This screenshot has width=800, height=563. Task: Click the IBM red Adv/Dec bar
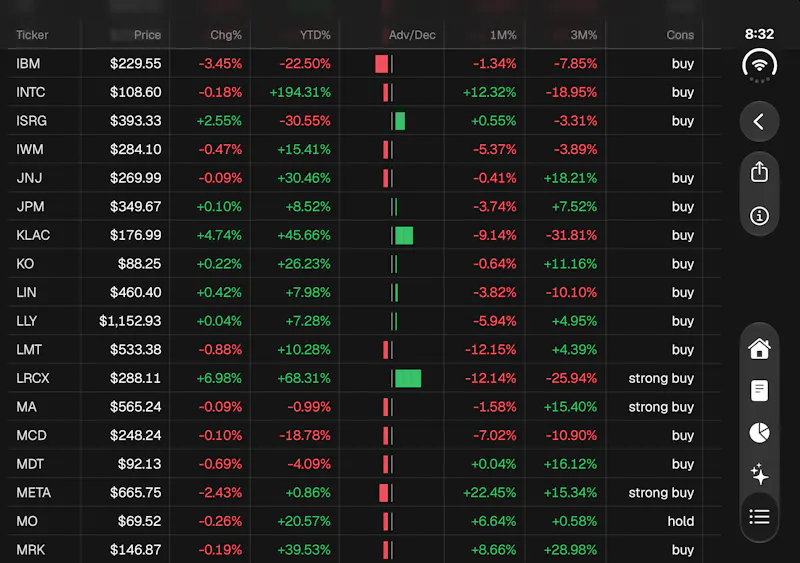[x=381, y=64]
